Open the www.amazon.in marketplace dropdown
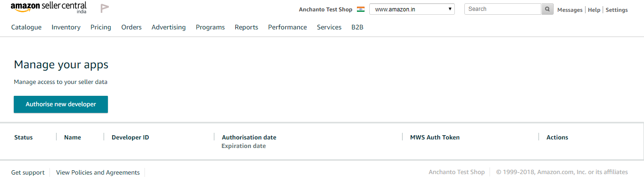 click(412, 9)
